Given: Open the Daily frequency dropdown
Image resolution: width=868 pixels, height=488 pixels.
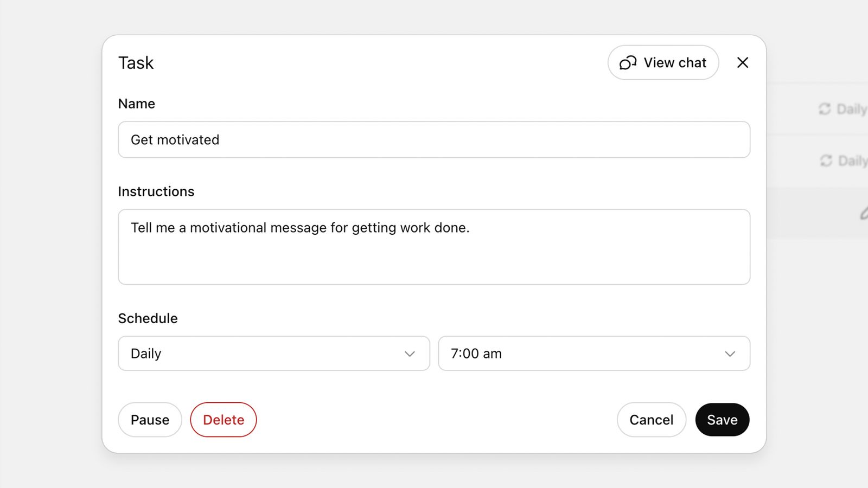Looking at the screenshot, I should coord(273,354).
